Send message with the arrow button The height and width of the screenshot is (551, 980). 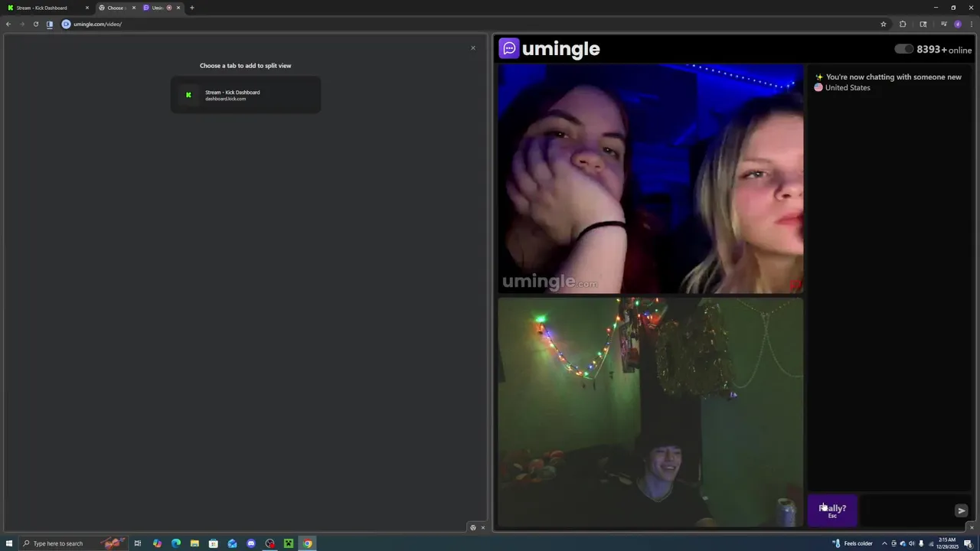tap(962, 510)
